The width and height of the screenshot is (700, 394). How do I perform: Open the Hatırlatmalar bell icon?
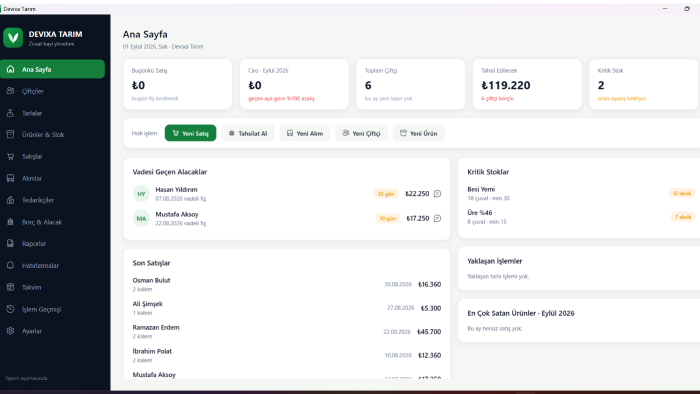click(10, 265)
